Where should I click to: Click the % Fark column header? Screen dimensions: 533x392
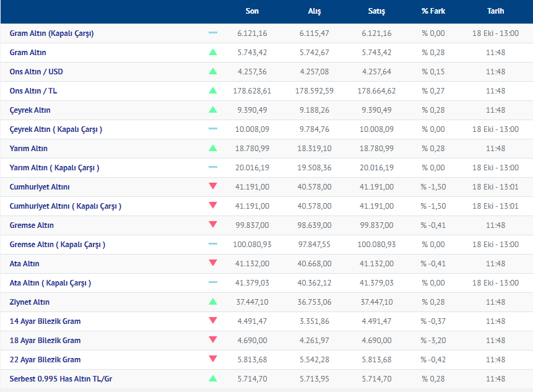click(433, 11)
